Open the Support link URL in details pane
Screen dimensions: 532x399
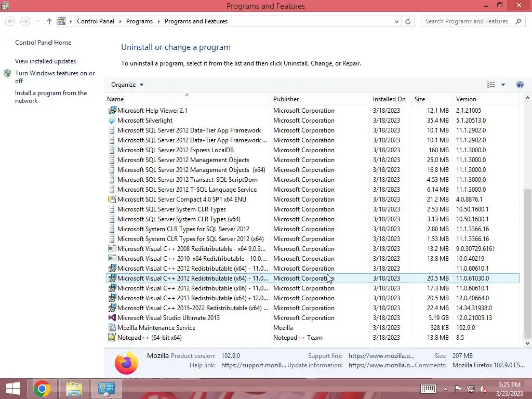381,355
